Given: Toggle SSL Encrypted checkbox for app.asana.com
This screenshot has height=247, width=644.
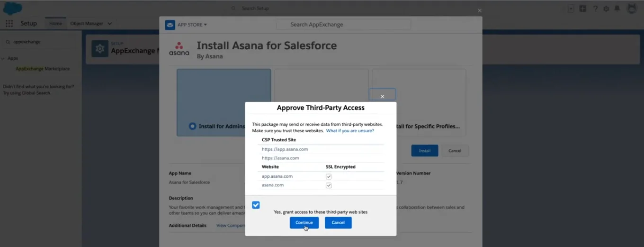Looking at the screenshot, I should tap(329, 176).
